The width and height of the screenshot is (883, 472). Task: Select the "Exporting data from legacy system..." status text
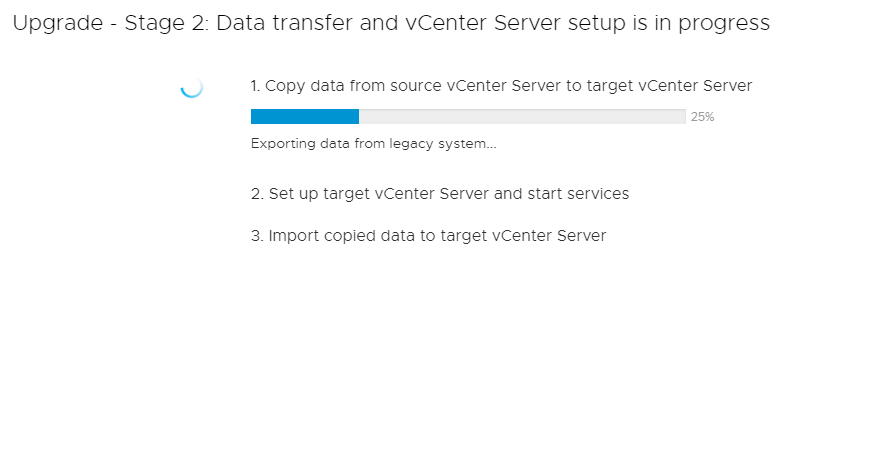tap(373, 144)
